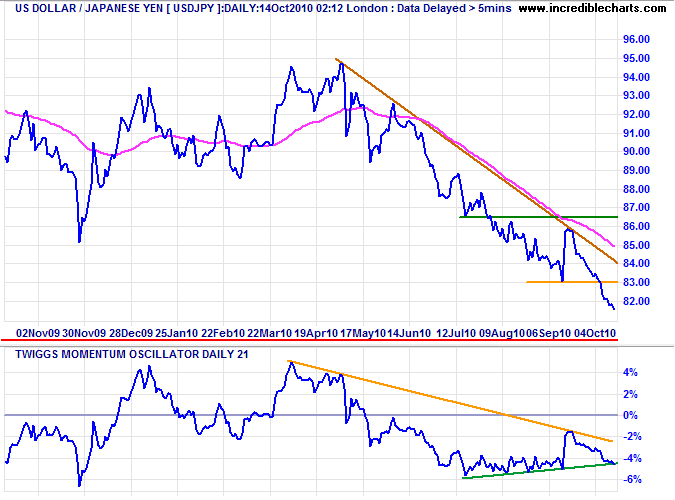Click the 'TWIGGS MOMENTUM OSCILLATOR DAILY 21' indicator title

tap(132, 354)
